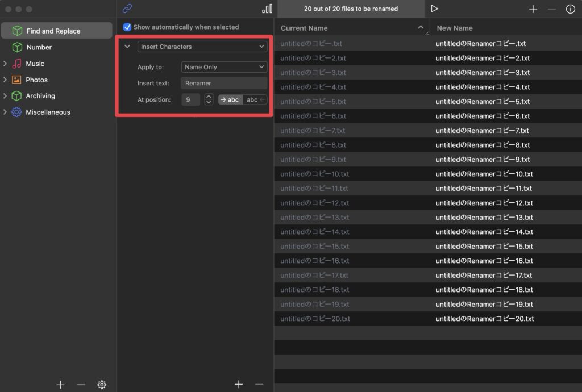Image resolution: width=582 pixels, height=392 pixels.
Task: Remove the selected renamerlet with sidebar minus
Action: [81, 385]
